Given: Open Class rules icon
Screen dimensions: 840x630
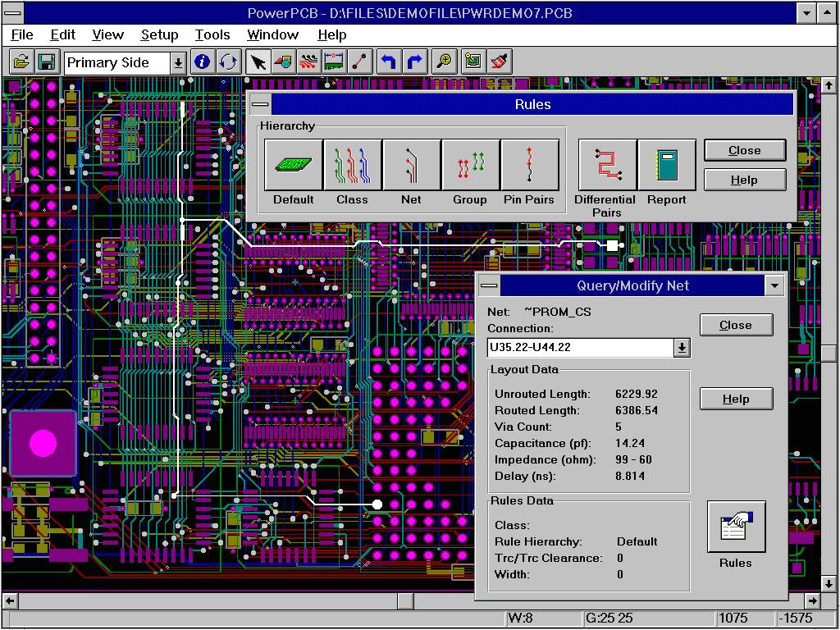Looking at the screenshot, I should [x=352, y=165].
